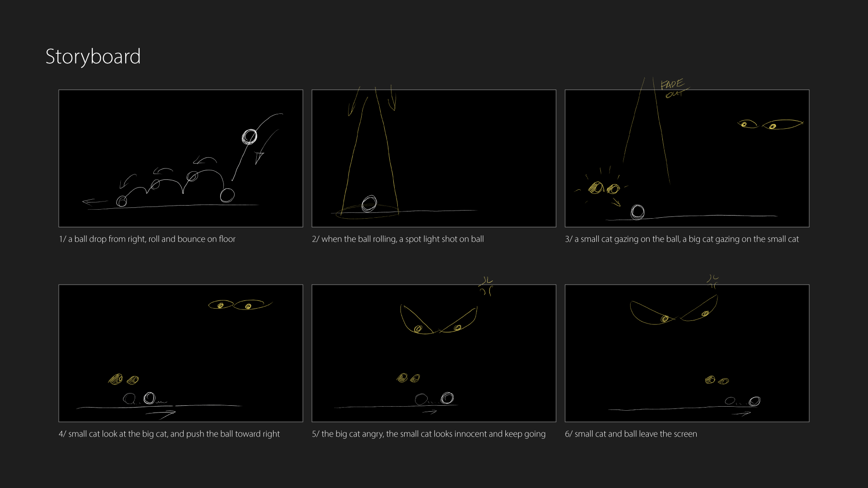Select the second panel with spotlight on ball

(434, 158)
